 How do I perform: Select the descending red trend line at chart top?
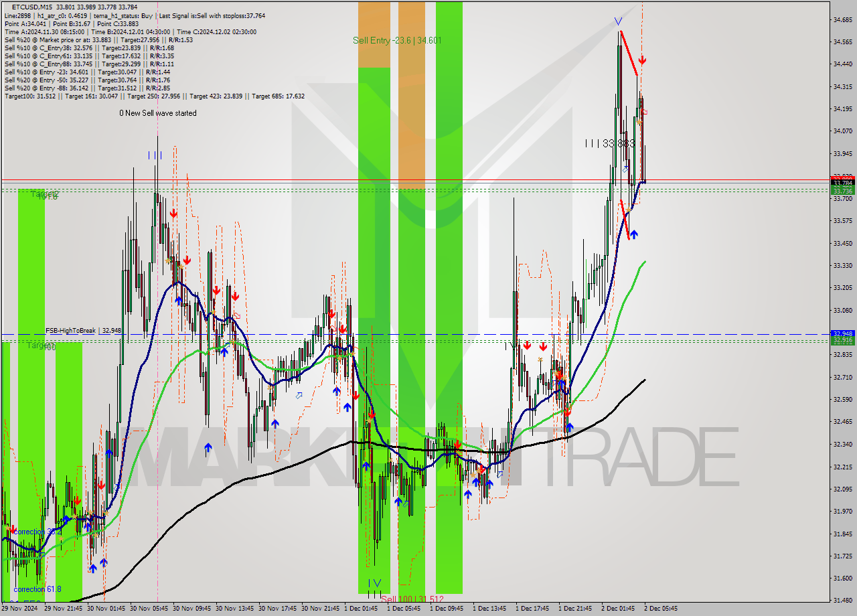click(x=629, y=54)
